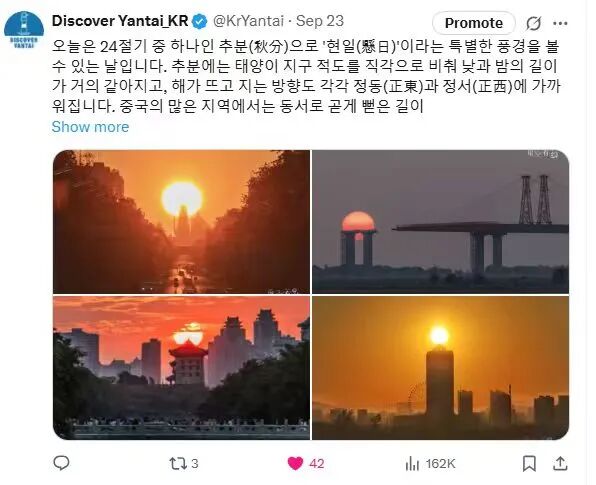596x485 pixels.
Task: Click the repost count number 3
Action: point(195,464)
